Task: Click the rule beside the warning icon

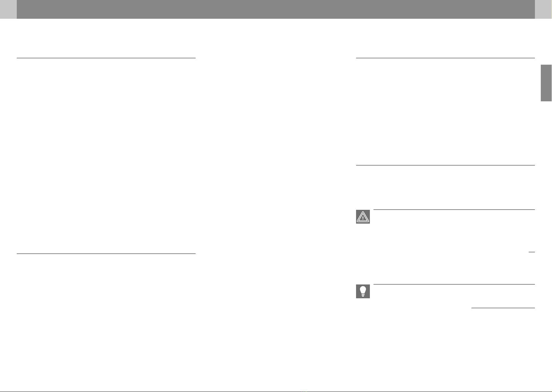Action: tap(454, 209)
